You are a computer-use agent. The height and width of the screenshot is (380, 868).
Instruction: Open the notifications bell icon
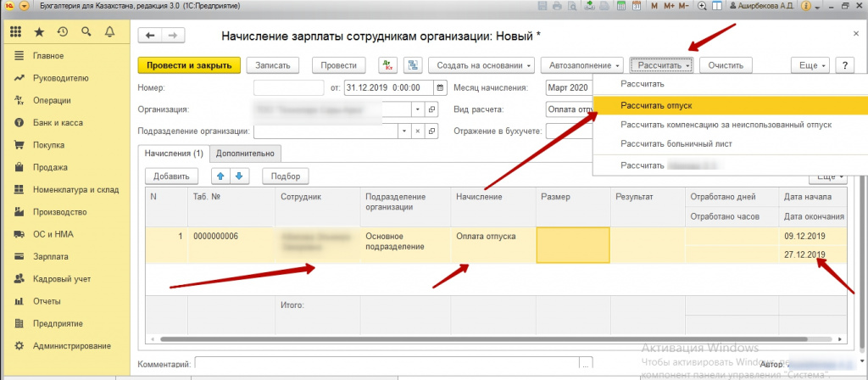tap(109, 32)
